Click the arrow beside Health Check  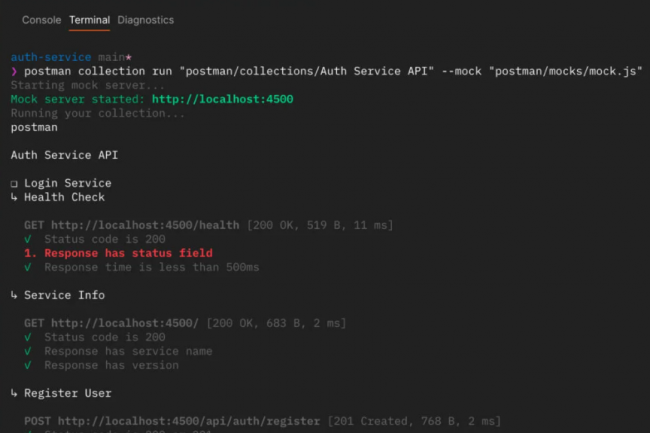14,198
